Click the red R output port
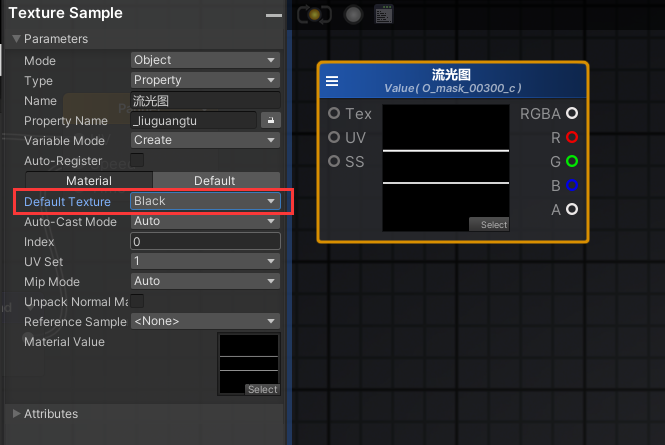The height and width of the screenshot is (445, 665). [572, 137]
